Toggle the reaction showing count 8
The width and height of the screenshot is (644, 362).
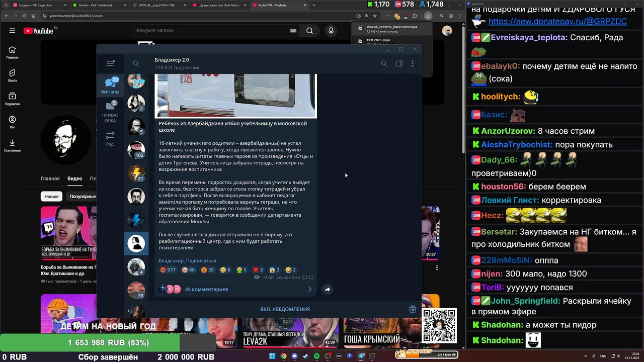[x=225, y=270]
